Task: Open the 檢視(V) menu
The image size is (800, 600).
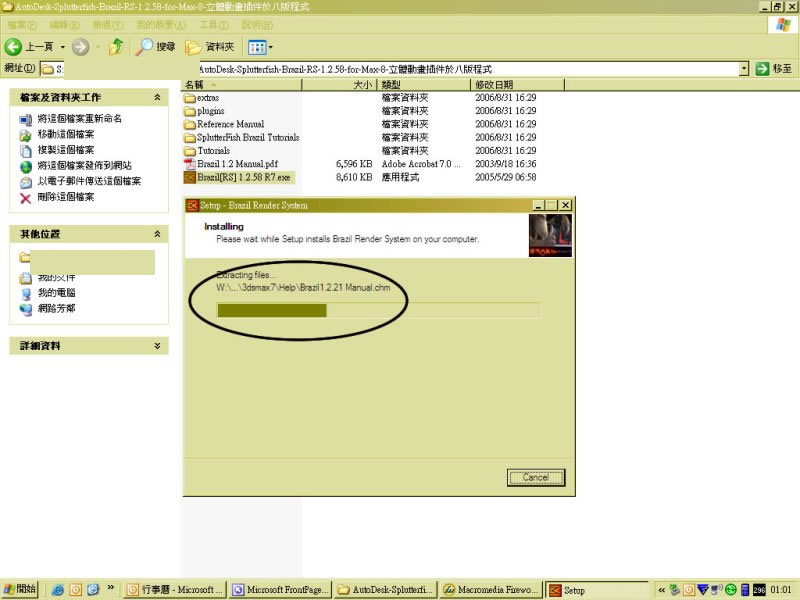Action: 108,24
